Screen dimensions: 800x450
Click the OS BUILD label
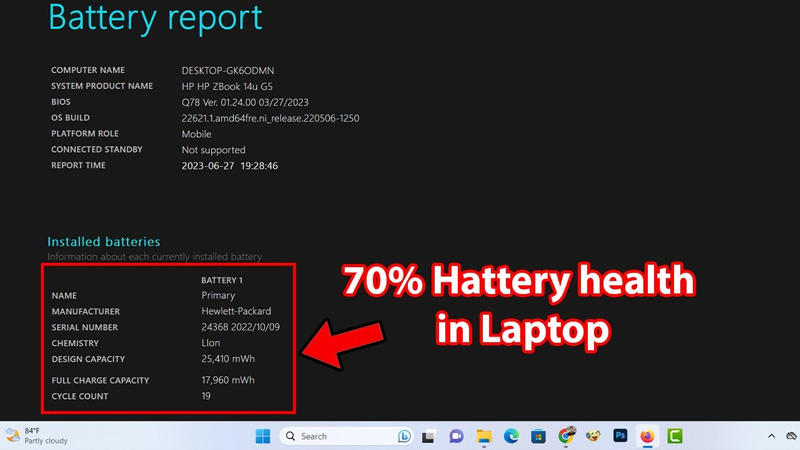[70, 118]
